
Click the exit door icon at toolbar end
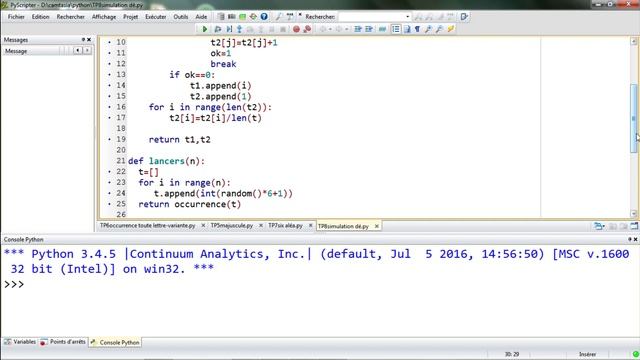point(464,17)
